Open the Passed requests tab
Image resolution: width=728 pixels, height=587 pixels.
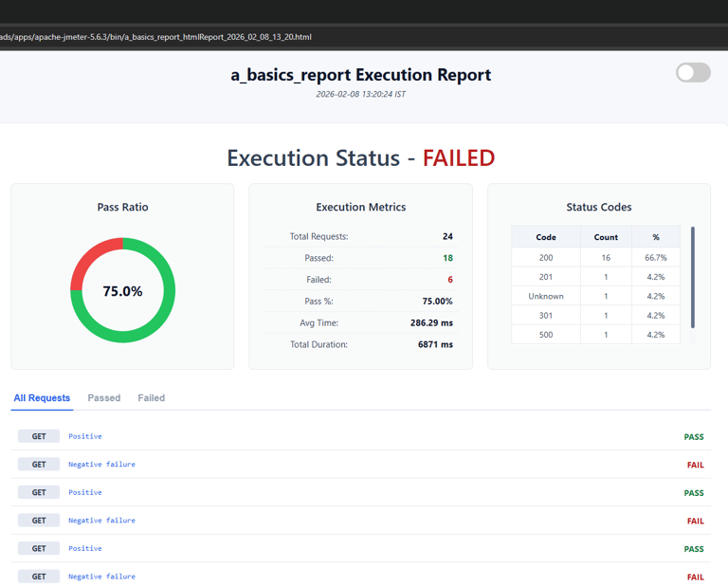104,398
